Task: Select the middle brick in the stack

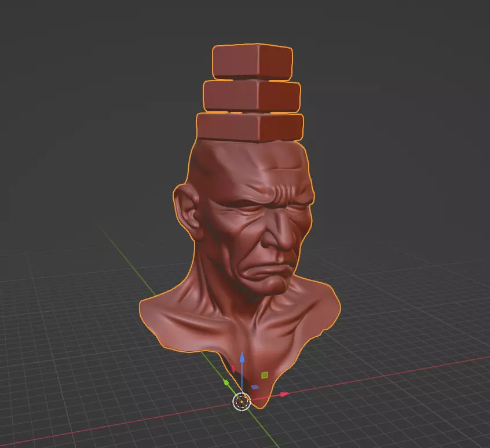Action: [x=252, y=96]
